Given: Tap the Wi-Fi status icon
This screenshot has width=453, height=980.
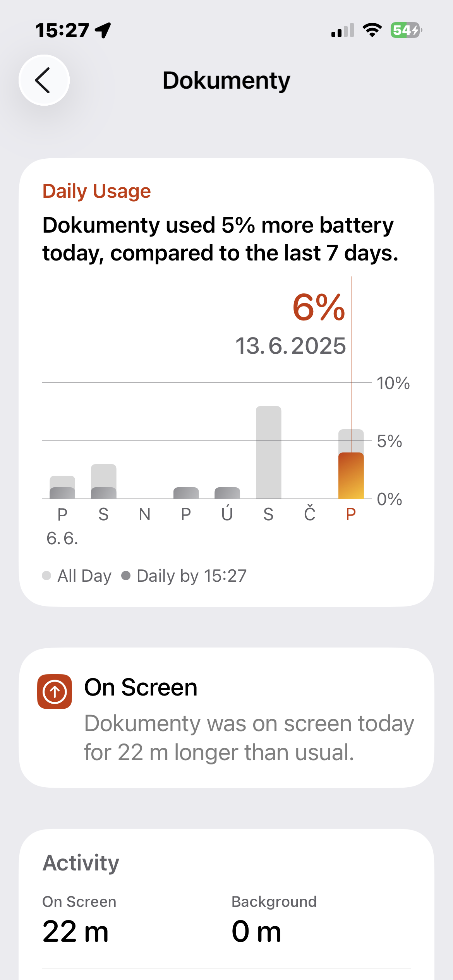Looking at the screenshot, I should point(372,30).
